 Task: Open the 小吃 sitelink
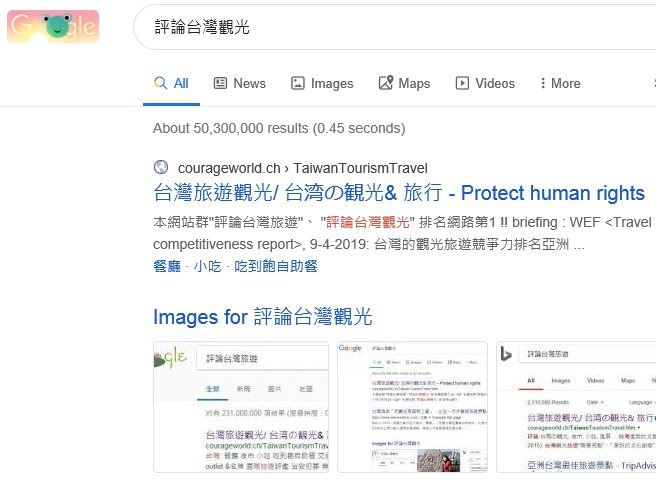tap(208, 266)
